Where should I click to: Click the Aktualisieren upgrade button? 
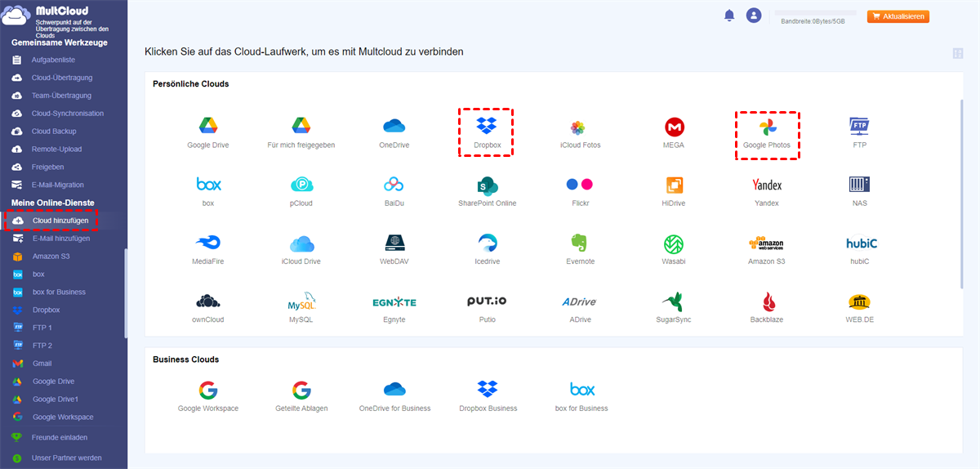898,16
